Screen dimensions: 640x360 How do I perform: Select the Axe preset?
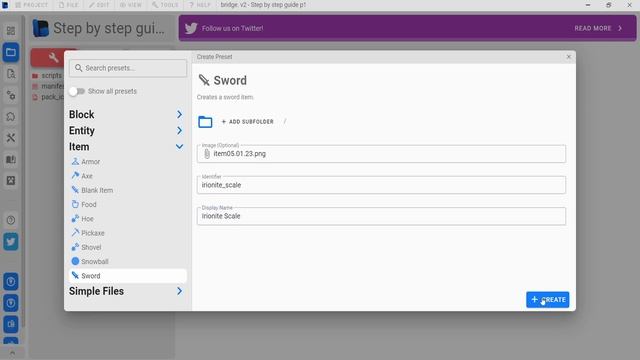[127, 176]
